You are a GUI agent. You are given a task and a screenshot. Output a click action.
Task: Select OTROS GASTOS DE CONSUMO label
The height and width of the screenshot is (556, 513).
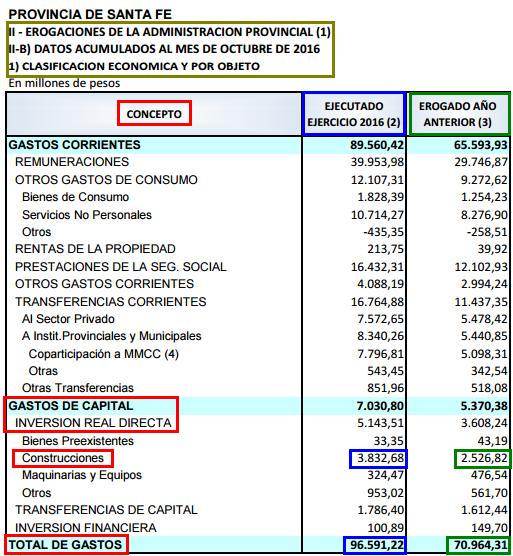coord(106,179)
